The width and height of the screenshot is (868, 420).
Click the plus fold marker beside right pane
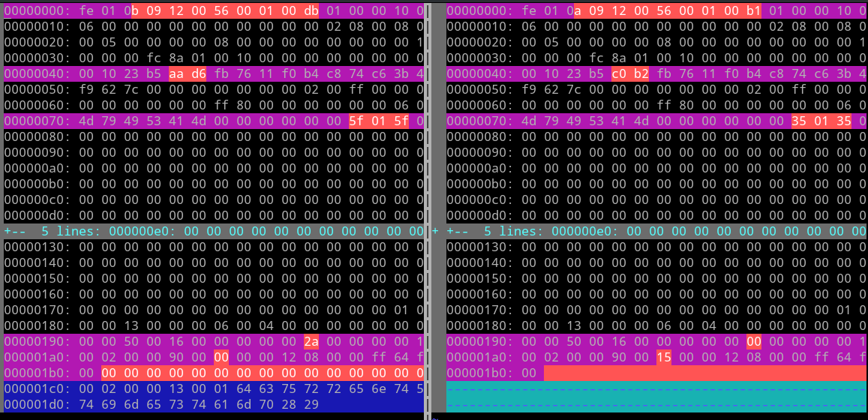tap(436, 231)
